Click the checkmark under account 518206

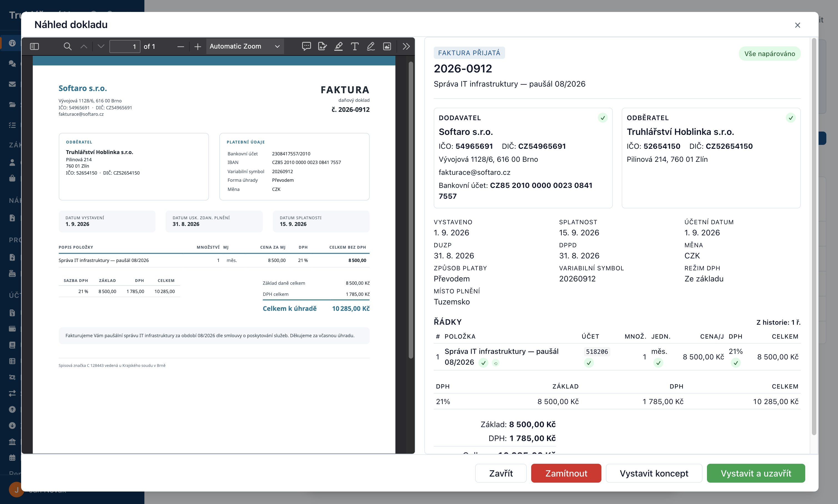[589, 363]
